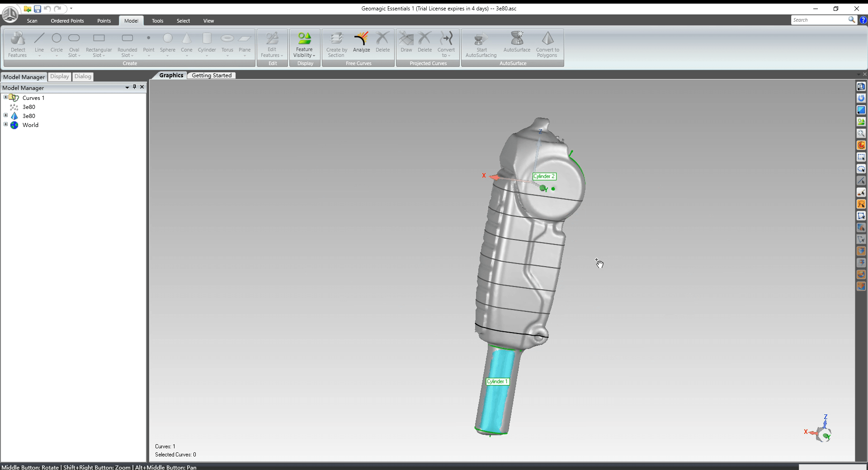Switch to the Getting Started tab
This screenshot has height=470, width=868.
211,75
